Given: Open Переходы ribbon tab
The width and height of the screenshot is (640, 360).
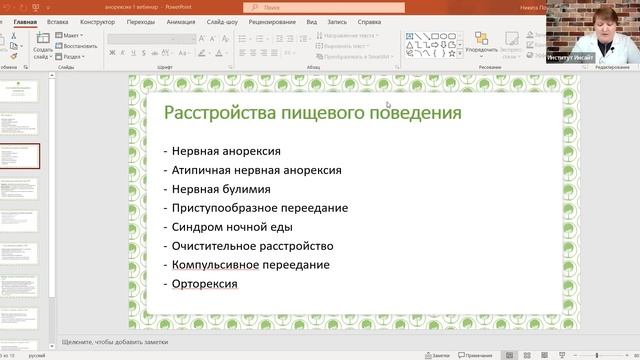Looking at the screenshot, I should click(x=140, y=22).
